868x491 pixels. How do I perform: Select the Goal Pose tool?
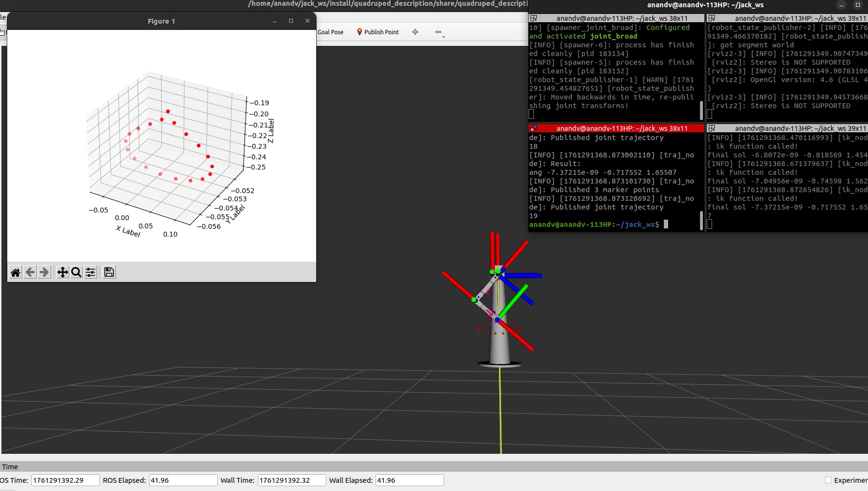(x=330, y=32)
